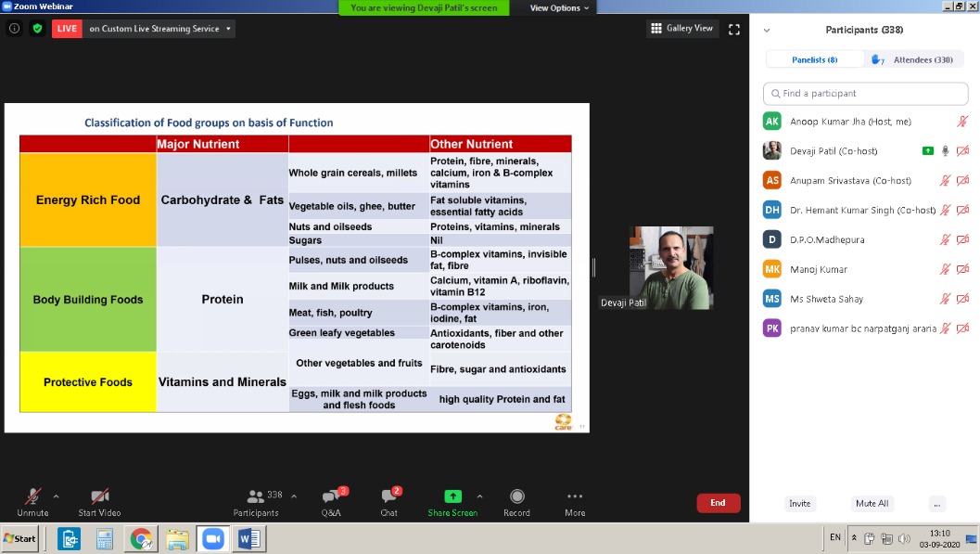Start Video camera toggle
Image resolution: width=980 pixels, height=554 pixels.
(99, 497)
